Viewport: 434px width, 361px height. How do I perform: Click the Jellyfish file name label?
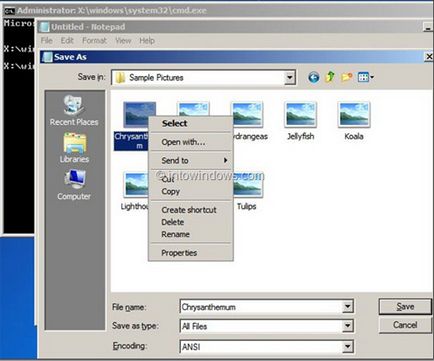pyautogui.click(x=301, y=136)
